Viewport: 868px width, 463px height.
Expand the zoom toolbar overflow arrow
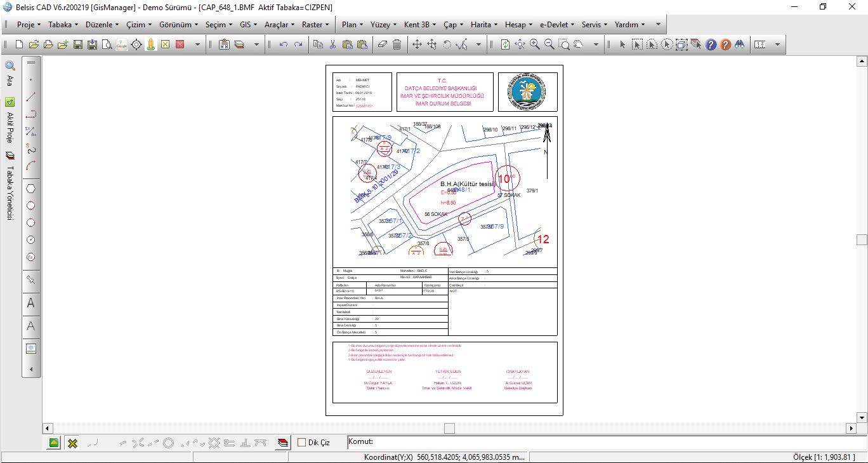coord(596,44)
